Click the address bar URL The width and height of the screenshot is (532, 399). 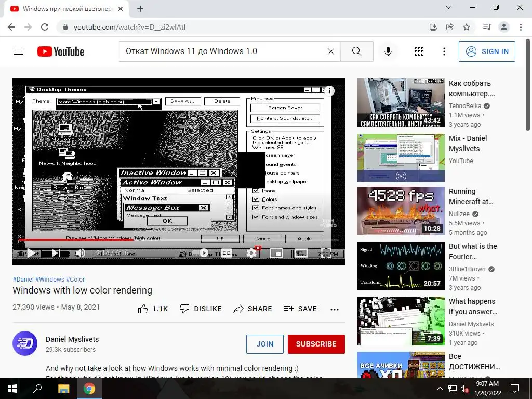coord(129,27)
